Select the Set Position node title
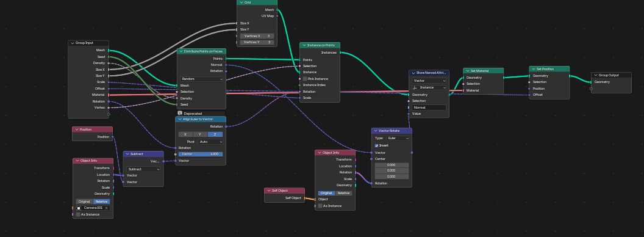 tap(545, 68)
